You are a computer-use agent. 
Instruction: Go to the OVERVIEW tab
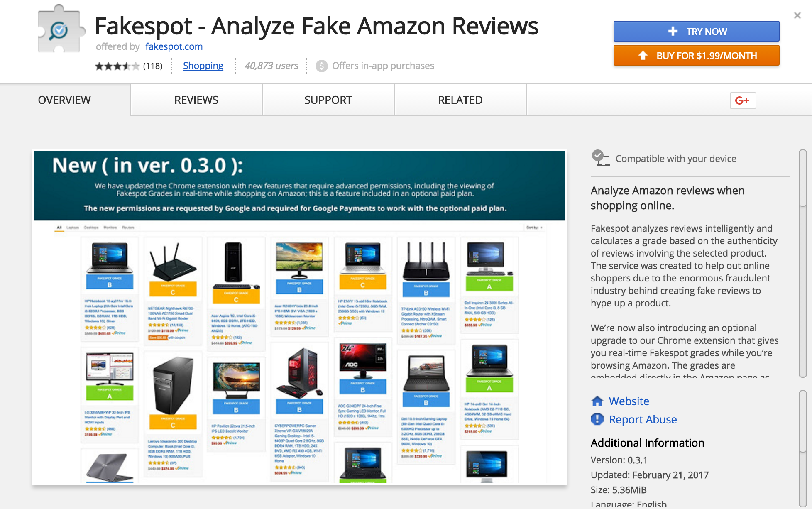tap(64, 100)
